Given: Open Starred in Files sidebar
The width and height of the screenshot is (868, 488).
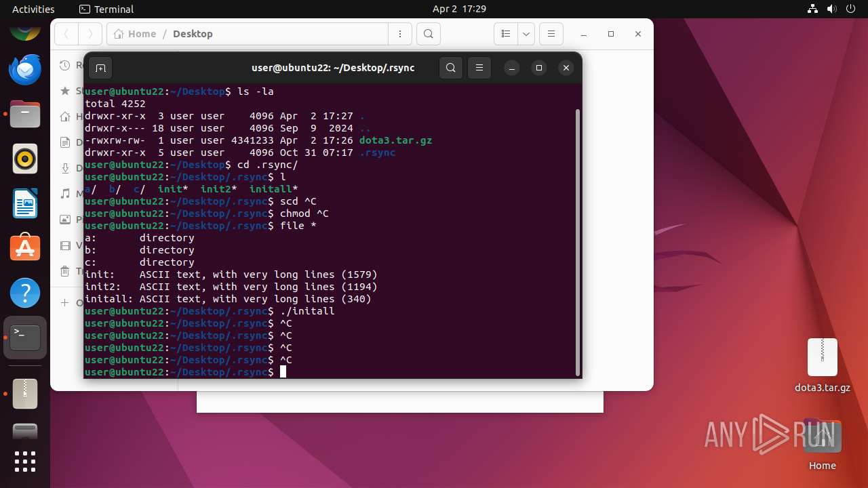Looking at the screenshot, I should pos(71,91).
